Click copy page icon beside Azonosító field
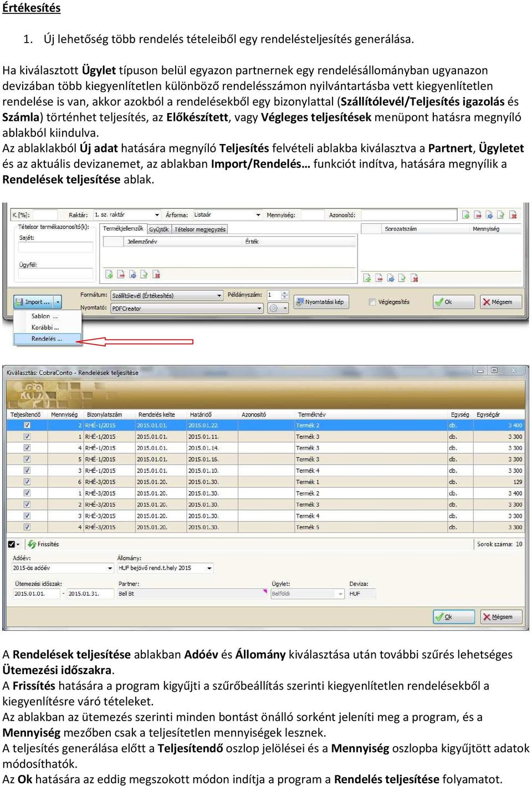532x786 pixels. (501, 215)
